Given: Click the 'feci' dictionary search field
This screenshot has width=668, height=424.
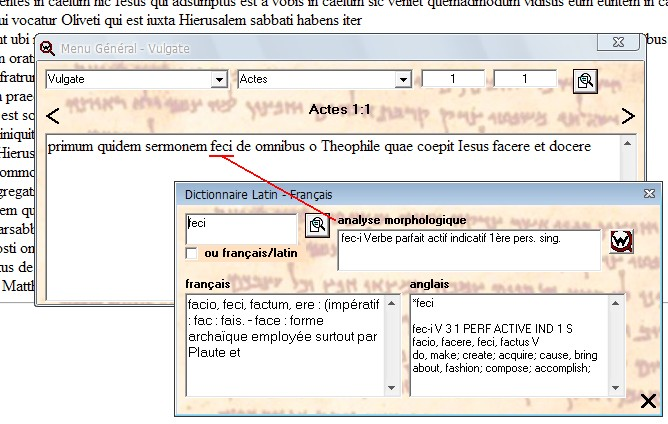Looking at the screenshot, I should tap(242, 229).
